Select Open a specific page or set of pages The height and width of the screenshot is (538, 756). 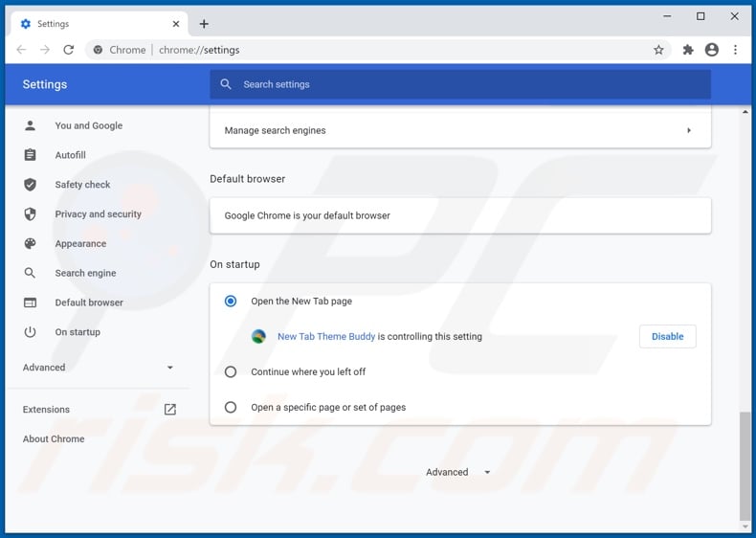click(231, 407)
